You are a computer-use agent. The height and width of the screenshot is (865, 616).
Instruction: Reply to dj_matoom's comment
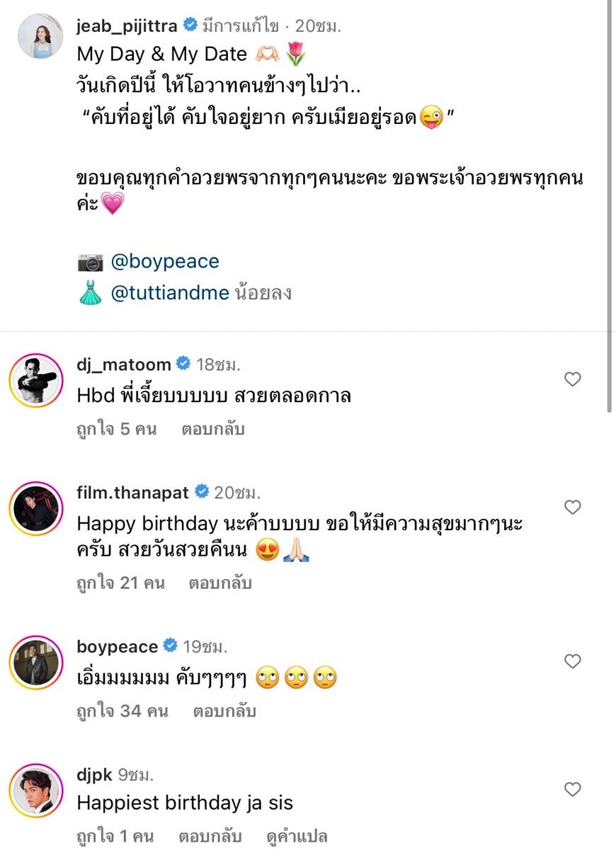tap(212, 429)
